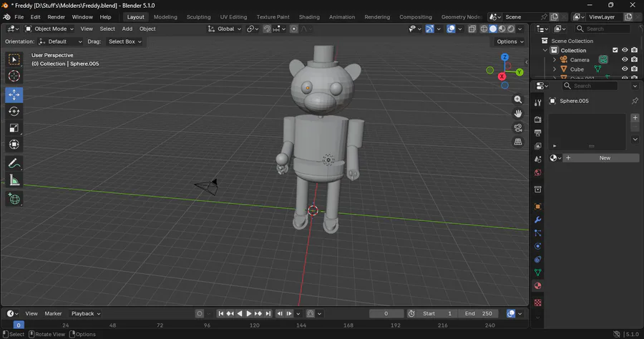Expand the Cube item in outliner

555,69
